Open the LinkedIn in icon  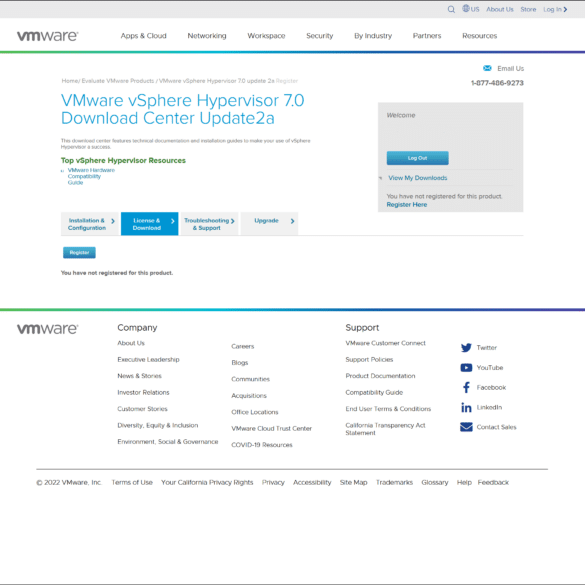click(466, 407)
